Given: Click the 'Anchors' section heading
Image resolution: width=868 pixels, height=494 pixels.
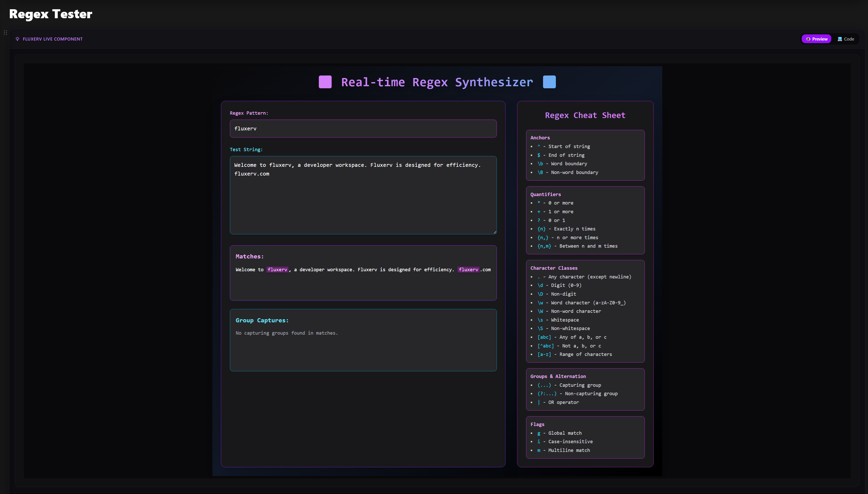Looking at the screenshot, I should [540, 138].
